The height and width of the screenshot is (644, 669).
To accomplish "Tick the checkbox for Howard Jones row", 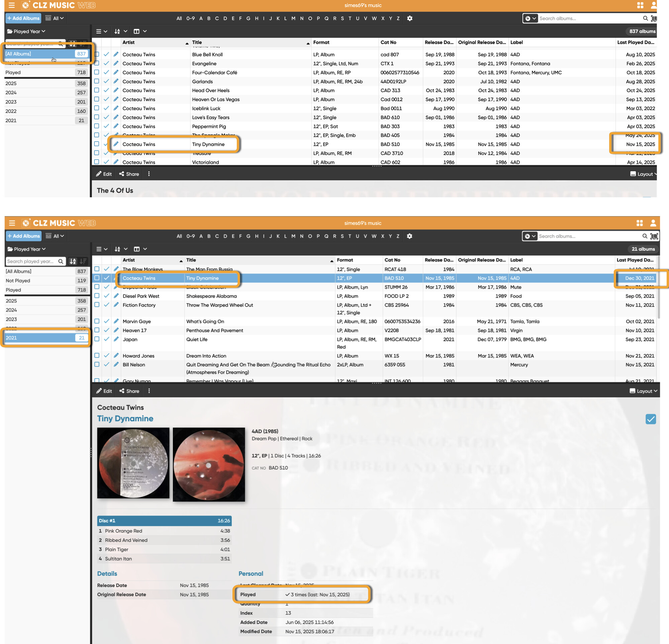I will click(x=97, y=355).
